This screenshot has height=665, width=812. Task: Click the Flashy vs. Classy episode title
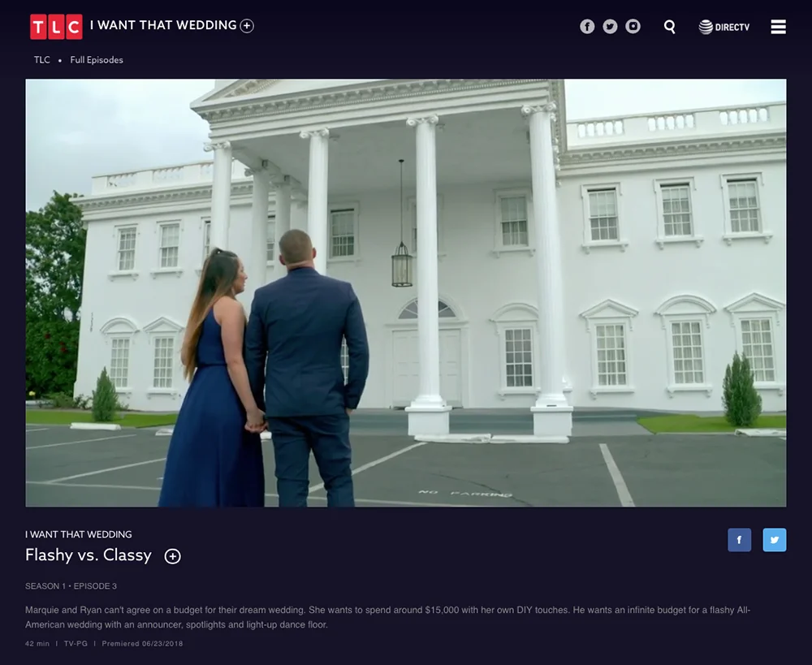pos(89,555)
